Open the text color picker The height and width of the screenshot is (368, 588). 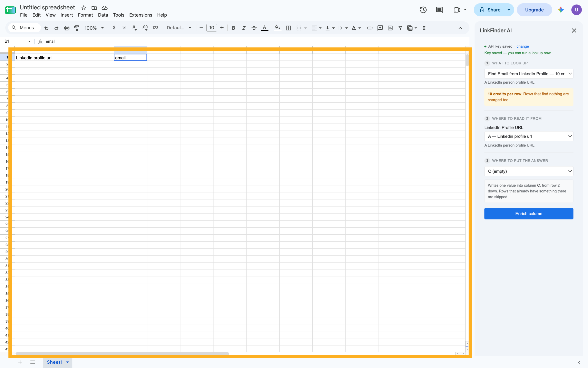pos(264,28)
